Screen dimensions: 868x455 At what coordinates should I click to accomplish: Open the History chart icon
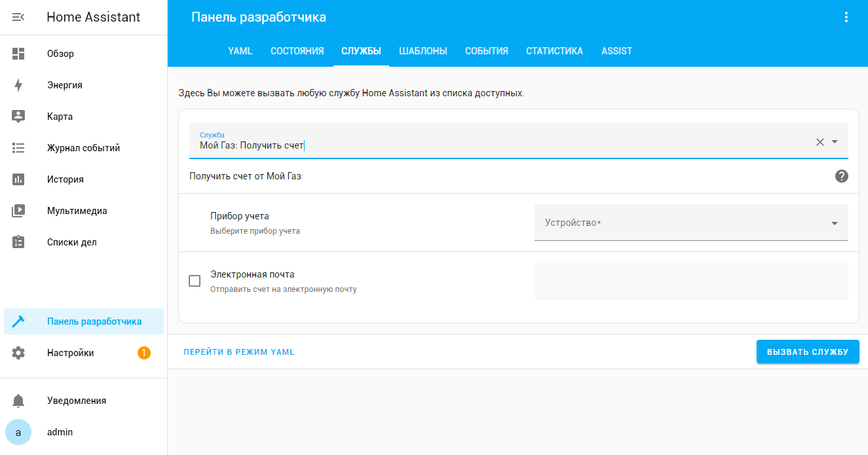tap(18, 179)
